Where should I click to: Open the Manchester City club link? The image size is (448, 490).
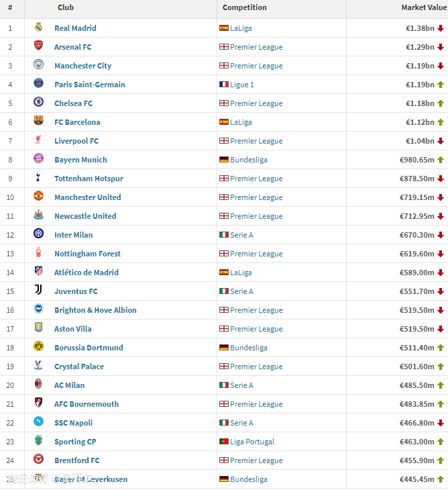coord(82,66)
